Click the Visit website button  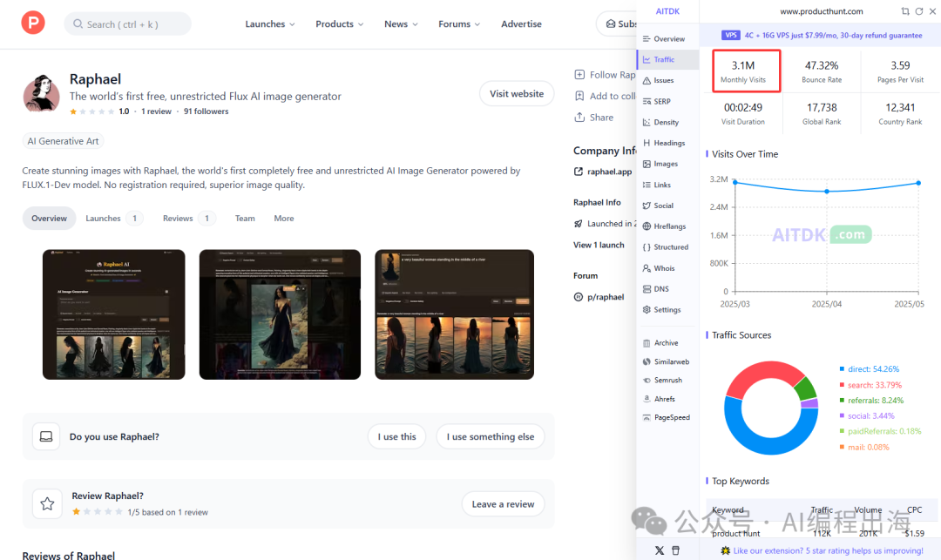click(x=516, y=94)
